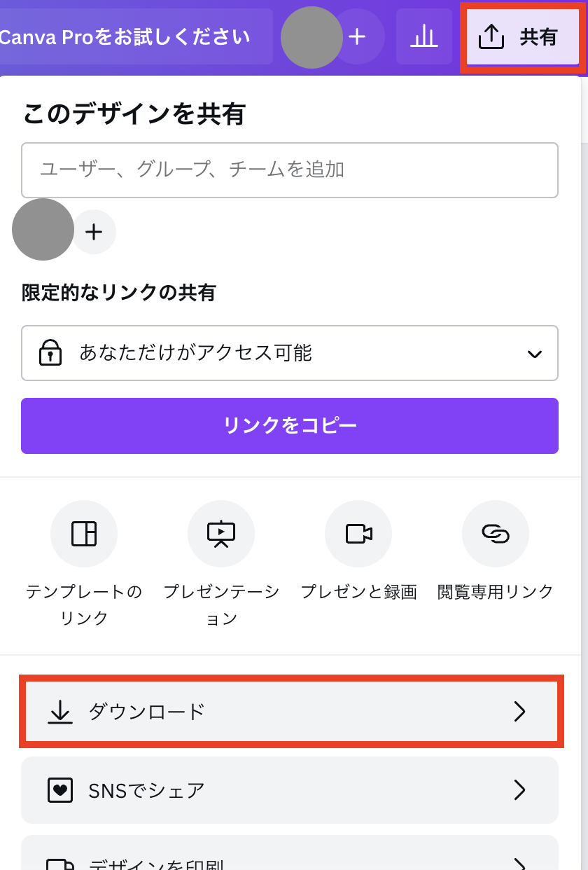Click the + button beside the top avatar
The image size is (588, 870).
(x=357, y=38)
